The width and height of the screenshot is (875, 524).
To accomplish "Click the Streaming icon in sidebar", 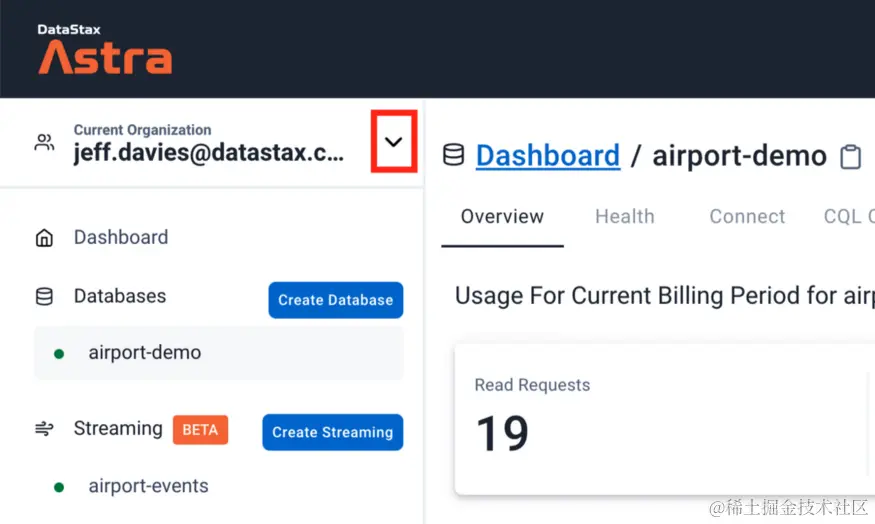I will pos(44,429).
